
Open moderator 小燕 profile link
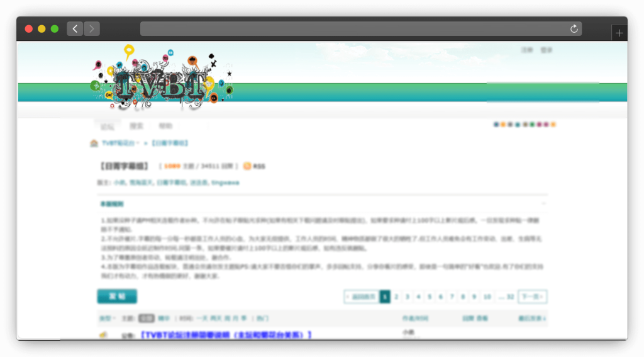[x=119, y=183]
